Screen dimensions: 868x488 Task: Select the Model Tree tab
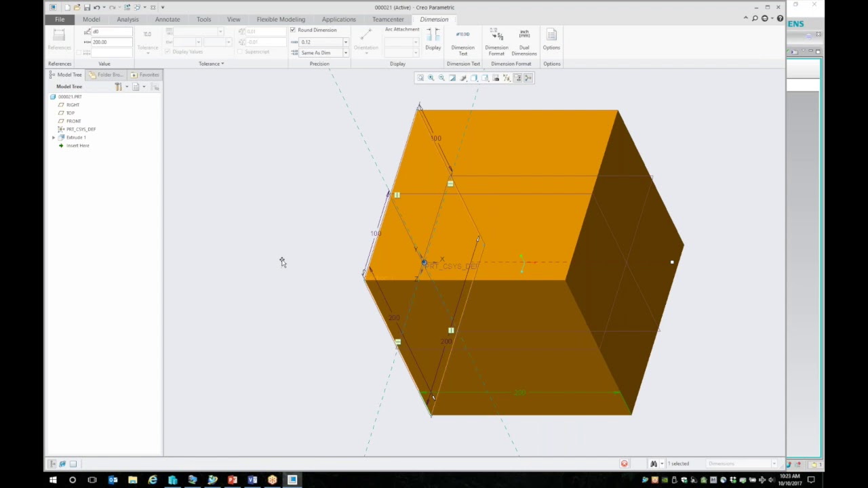[x=66, y=75]
